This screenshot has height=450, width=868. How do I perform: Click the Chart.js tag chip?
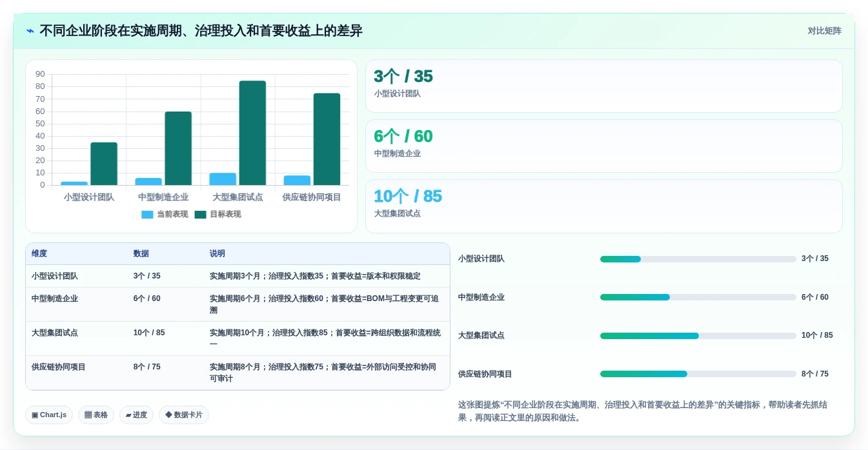(49, 415)
